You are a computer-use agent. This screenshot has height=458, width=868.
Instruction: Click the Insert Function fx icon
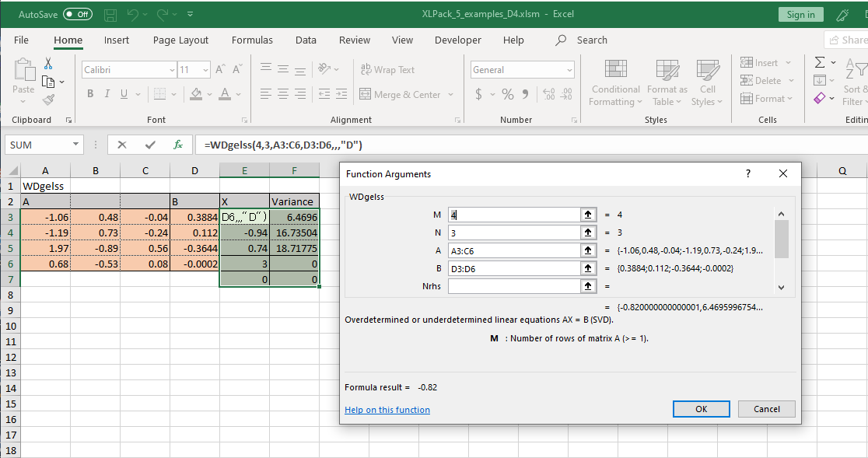(x=178, y=145)
